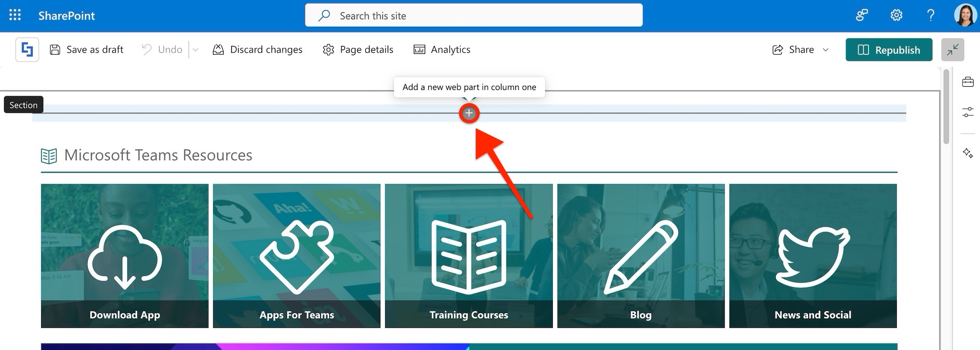Click the Undo button
Image resolution: width=980 pixels, height=350 pixels.
[162, 50]
